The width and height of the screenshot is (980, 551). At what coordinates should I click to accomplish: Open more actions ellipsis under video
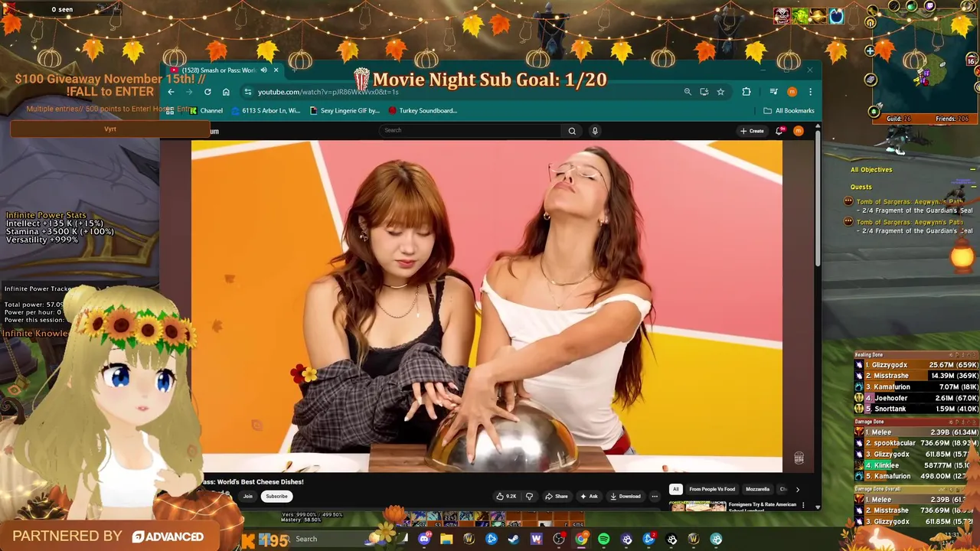pos(655,496)
